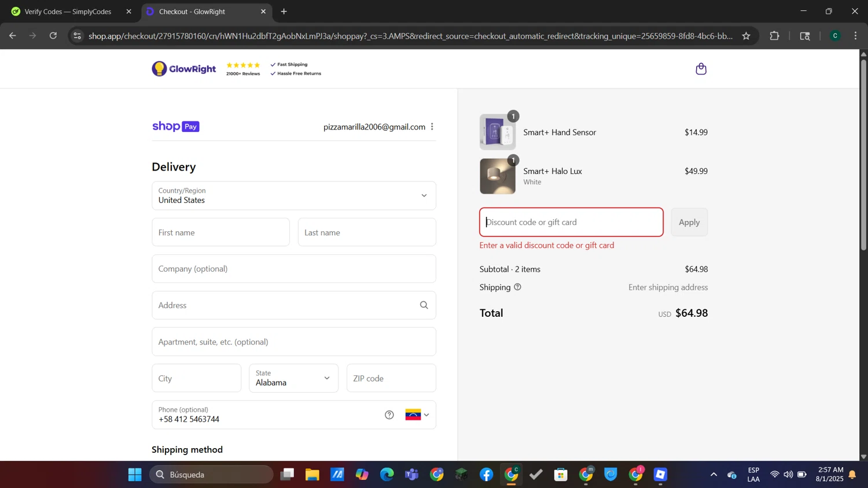The image size is (868, 488).
Task: Open the Copilot taskbar icon
Action: coord(362,475)
